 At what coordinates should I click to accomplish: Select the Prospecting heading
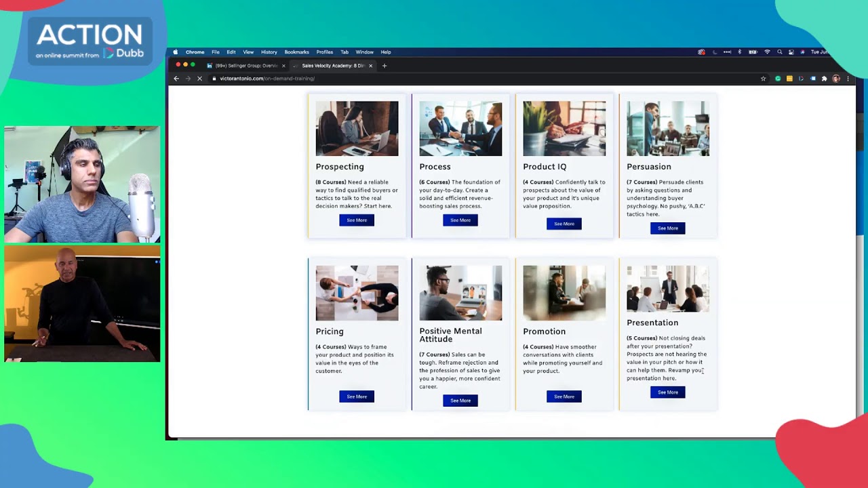coord(340,167)
